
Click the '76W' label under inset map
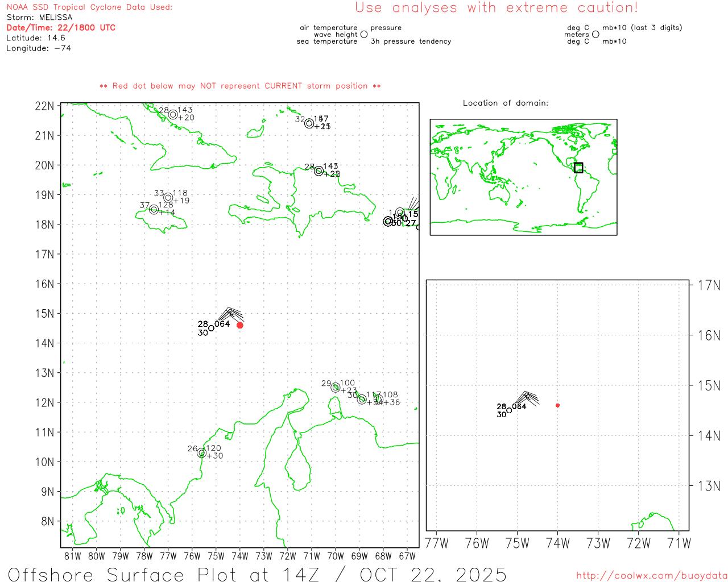coord(477,543)
